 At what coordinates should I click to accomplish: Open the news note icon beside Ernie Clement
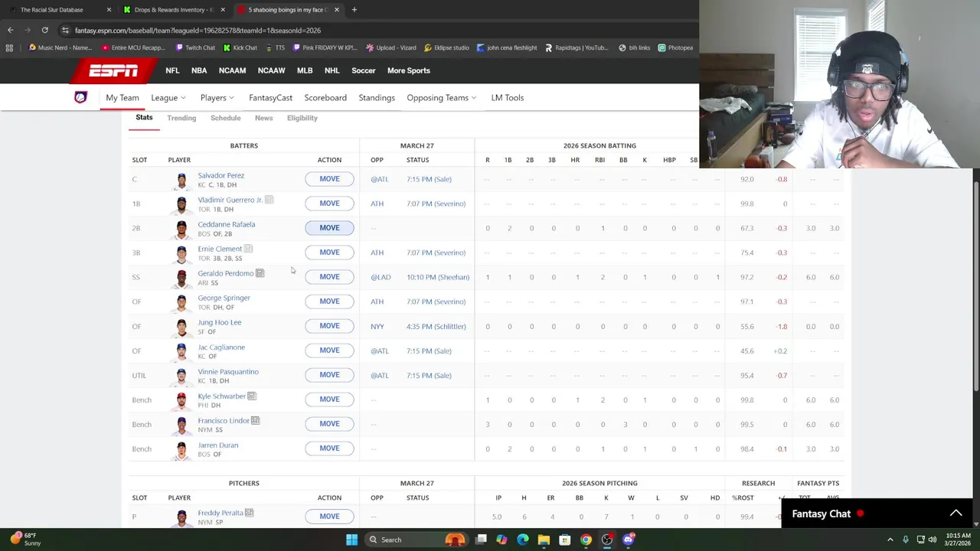pos(248,249)
